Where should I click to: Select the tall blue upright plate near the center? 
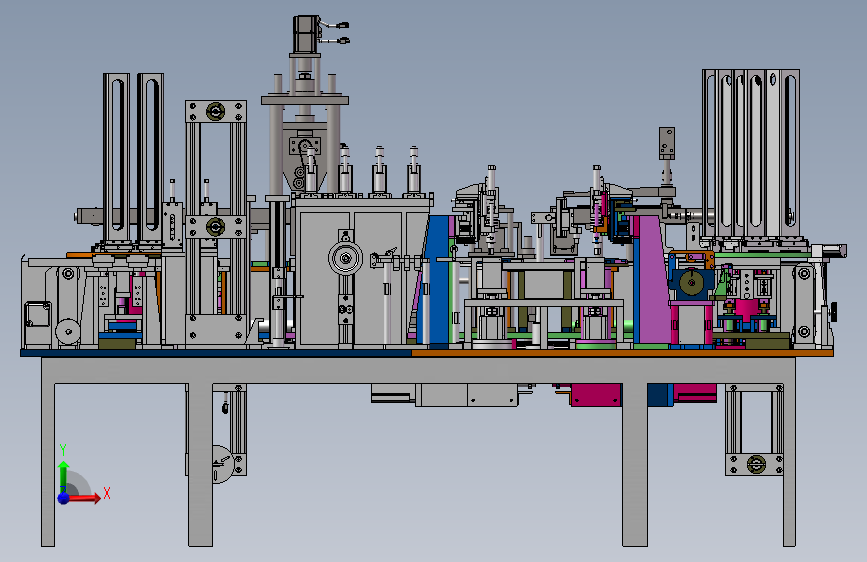437,280
